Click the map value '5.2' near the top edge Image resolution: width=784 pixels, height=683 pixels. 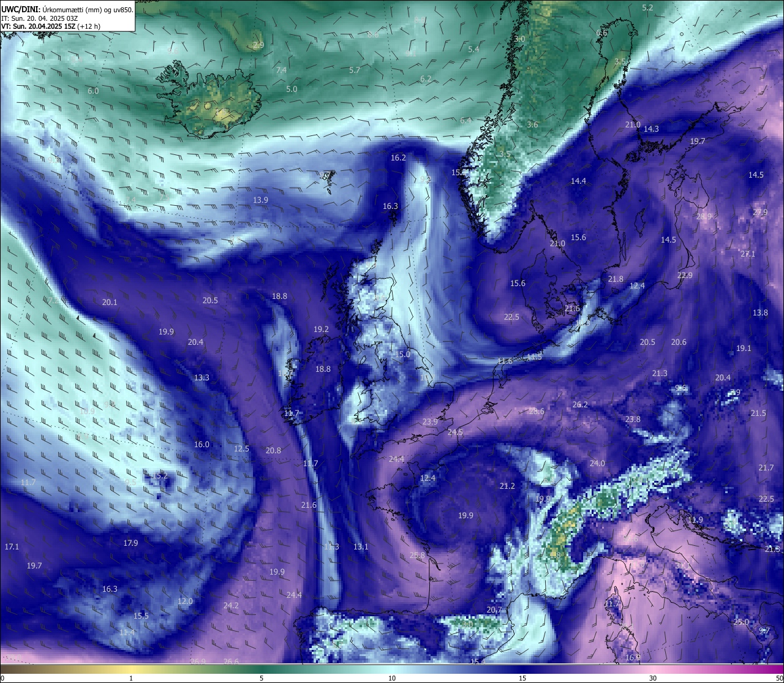(x=647, y=7)
